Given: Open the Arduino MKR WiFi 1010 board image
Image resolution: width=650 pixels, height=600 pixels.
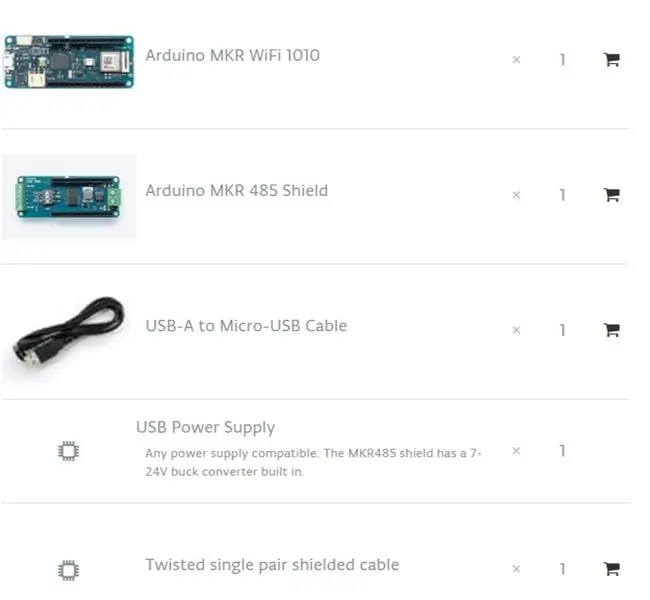Looking at the screenshot, I should click(69, 62).
